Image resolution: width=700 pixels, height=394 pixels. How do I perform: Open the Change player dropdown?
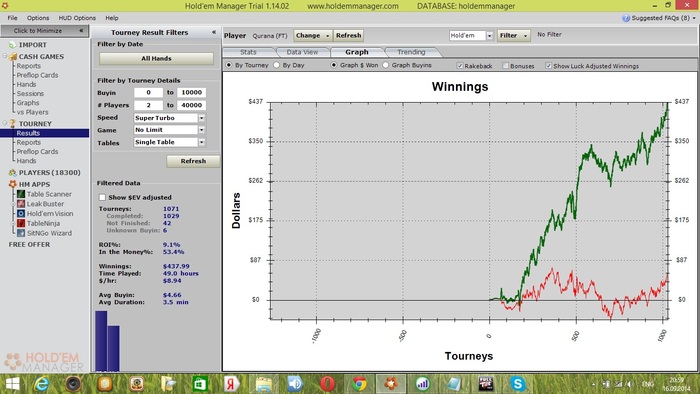312,35
